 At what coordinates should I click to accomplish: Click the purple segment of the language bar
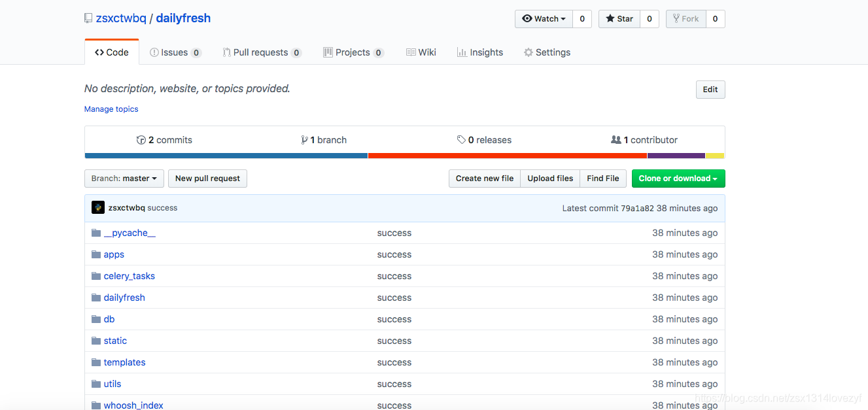coord(676,156)
